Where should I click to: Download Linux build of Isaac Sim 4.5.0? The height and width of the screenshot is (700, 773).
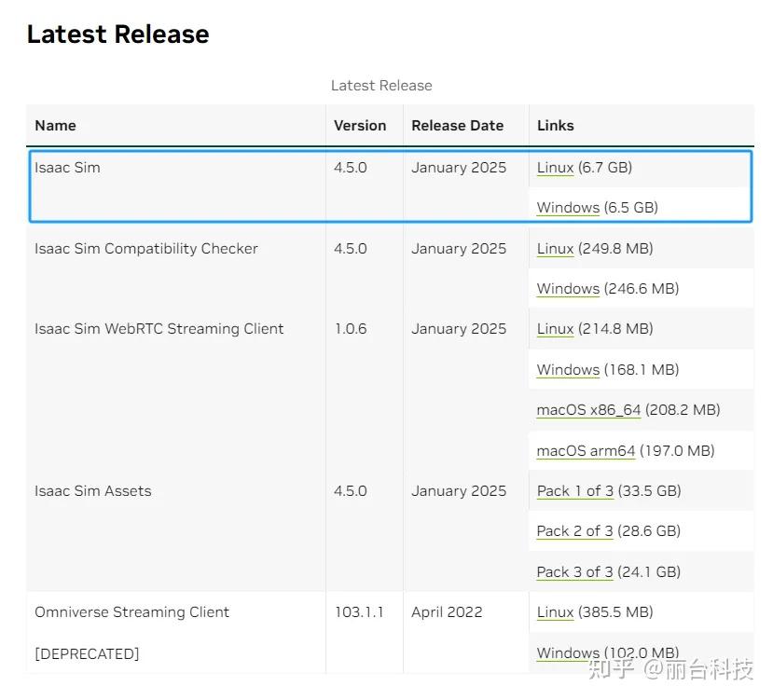[554, 167]
